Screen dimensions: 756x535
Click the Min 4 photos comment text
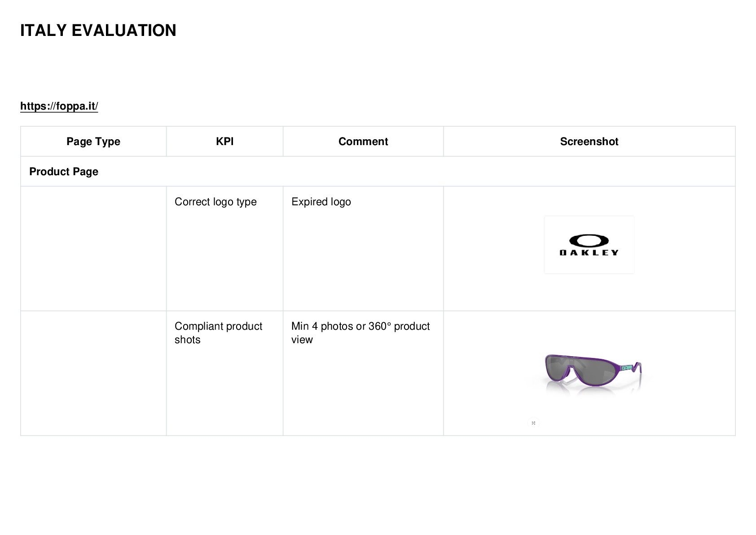point(360,333)
